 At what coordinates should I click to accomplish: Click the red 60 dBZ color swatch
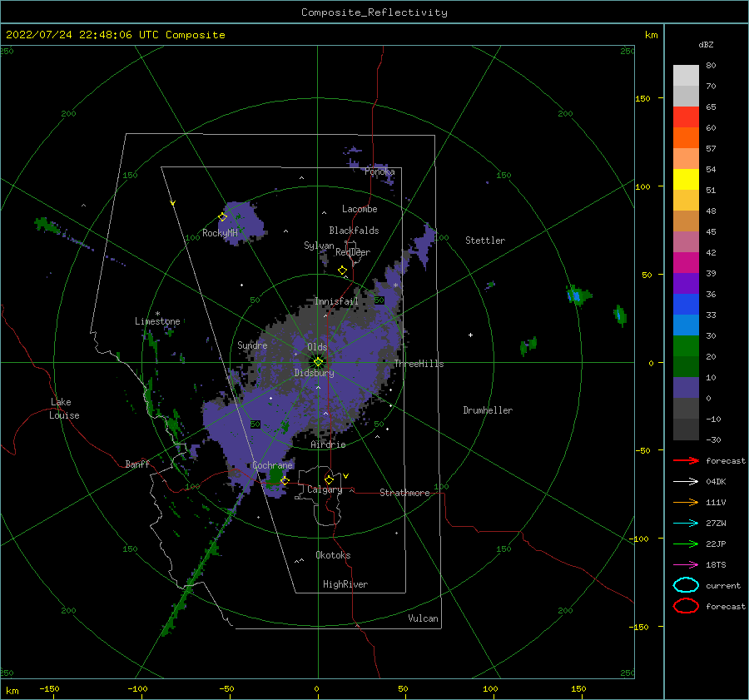click(x=686, y=117)
